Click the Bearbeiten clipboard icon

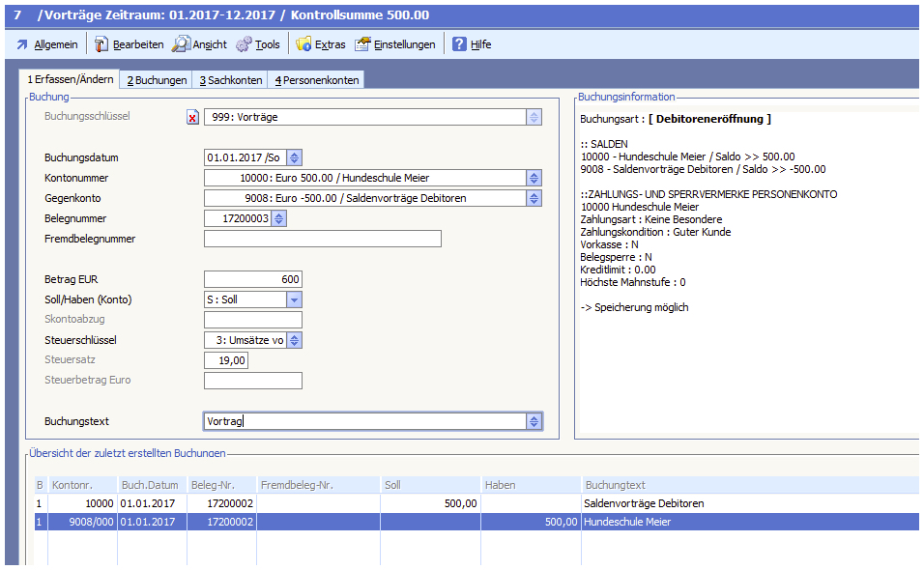[101, 44]
